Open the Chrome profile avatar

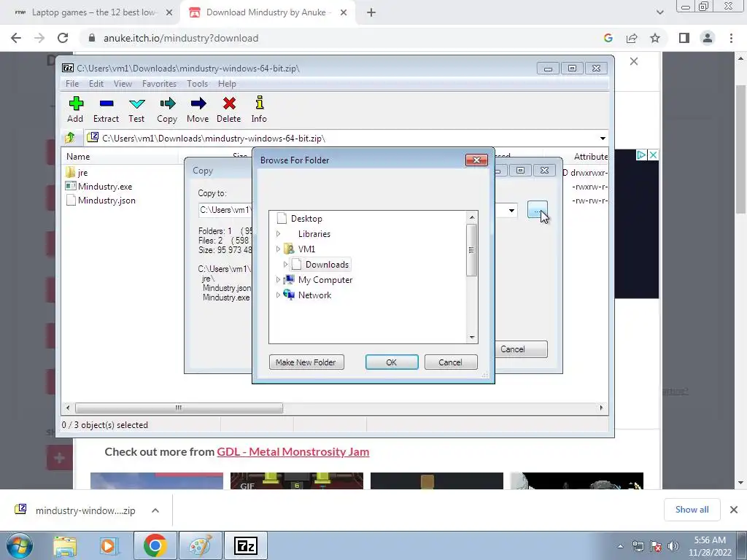pos(708,38)
